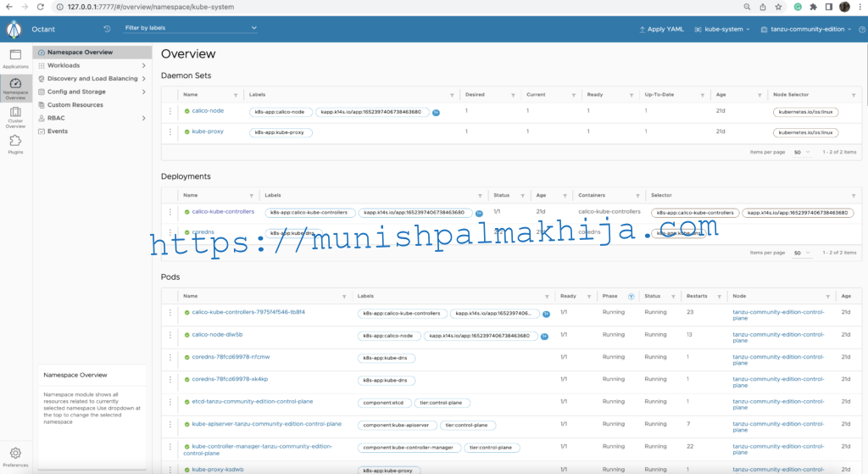
Task: Open action menu for etcd pod row
Action: pyautogui.click(x=170, y=402)
